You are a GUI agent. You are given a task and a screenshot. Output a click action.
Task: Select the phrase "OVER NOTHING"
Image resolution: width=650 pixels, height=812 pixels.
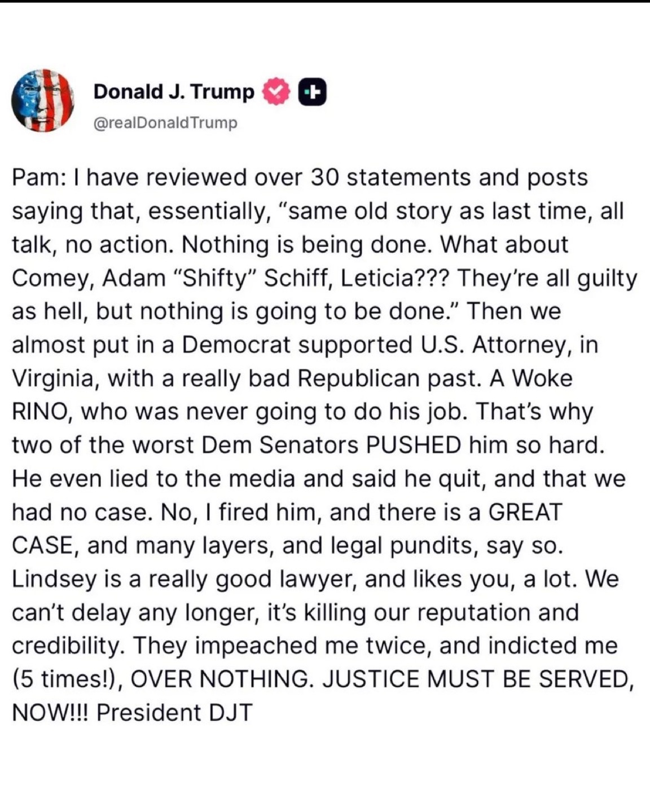coord(220,680)
